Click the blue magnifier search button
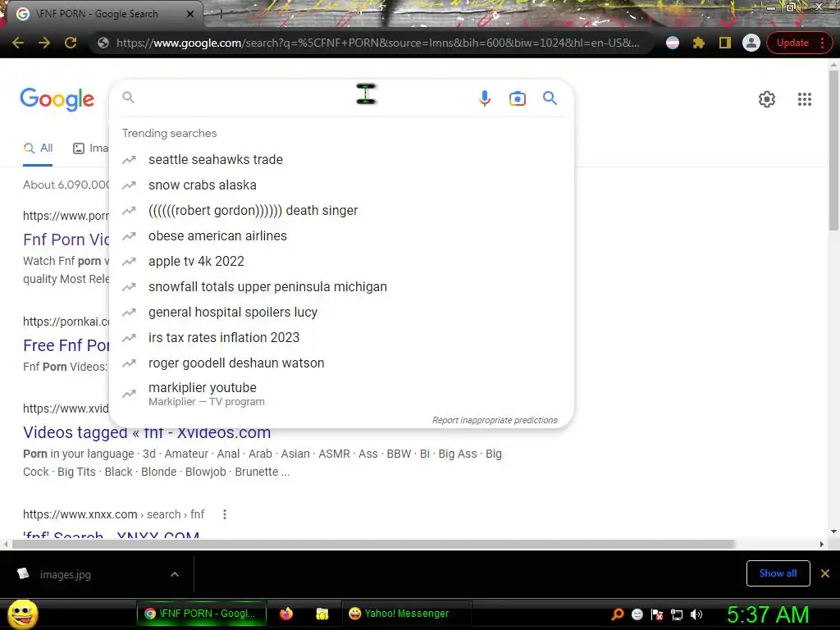Image resolution: width=840 pixels, height=630 pixels. coord(550,98)
